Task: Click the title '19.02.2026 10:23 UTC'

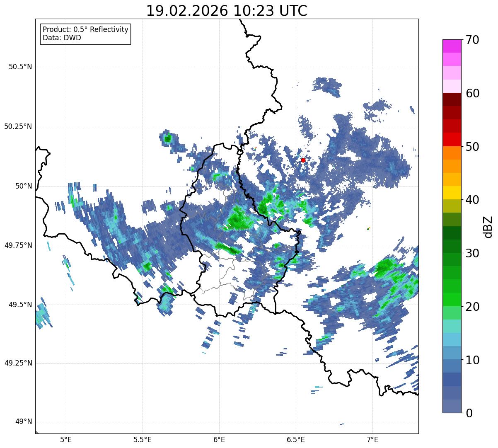Action: click(227, 11)
